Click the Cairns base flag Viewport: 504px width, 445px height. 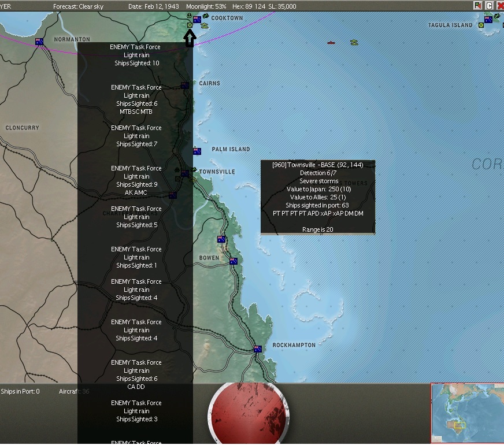click(185, 86)
